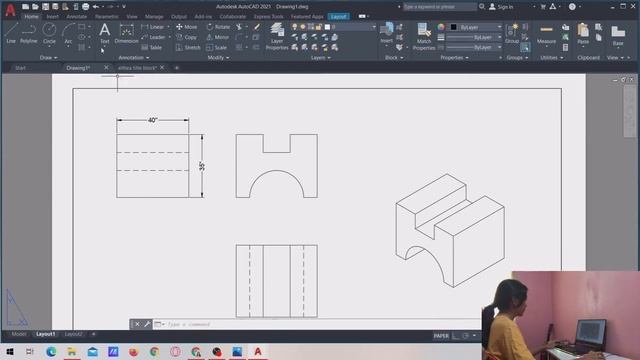Activate Match Properties tool
Screen dimensions: 640x360
pos(424,36)
